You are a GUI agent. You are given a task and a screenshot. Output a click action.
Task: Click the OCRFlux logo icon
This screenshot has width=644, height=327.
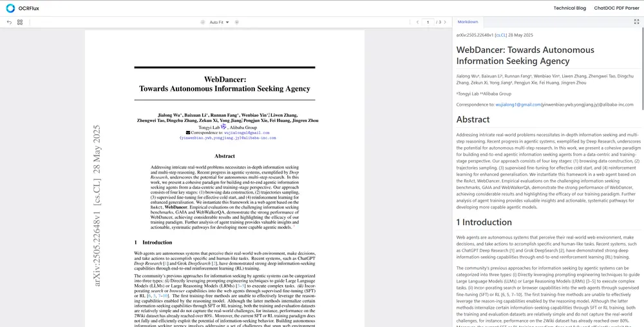pos(8,8)
